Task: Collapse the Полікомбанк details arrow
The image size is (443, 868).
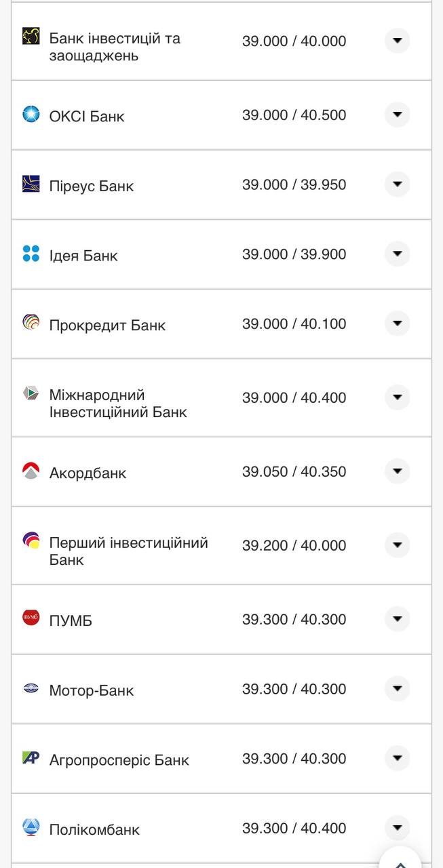Action: pos(397,827)
